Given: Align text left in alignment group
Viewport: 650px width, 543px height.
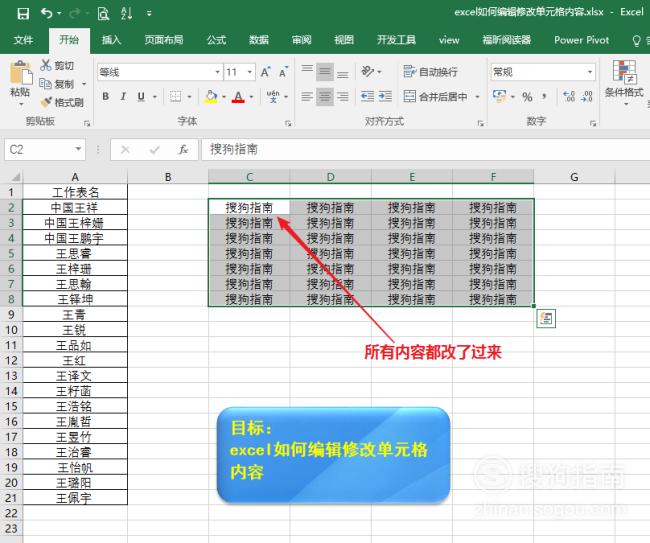Looking at the screenshot, I should coord(307,97).
